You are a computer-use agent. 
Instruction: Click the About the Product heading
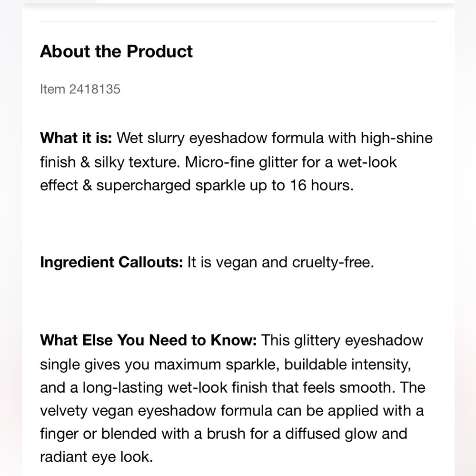(x=116, y=51)
